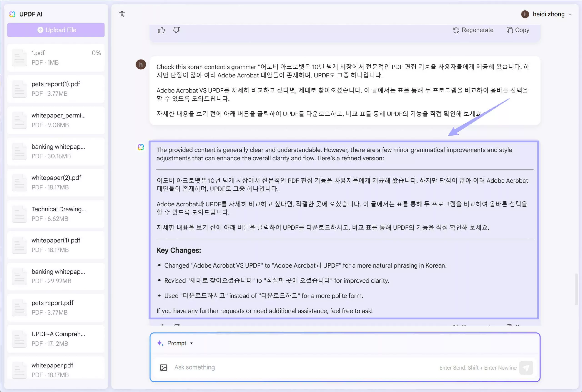
Task: Click the trash icon to delete conversation
Action: click(122, 14)
